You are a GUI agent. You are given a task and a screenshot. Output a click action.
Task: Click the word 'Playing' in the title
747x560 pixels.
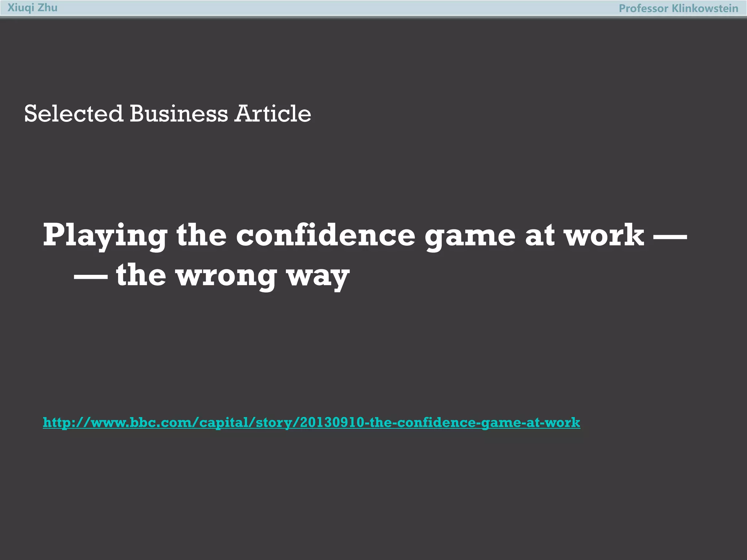[x=105, y=236]
